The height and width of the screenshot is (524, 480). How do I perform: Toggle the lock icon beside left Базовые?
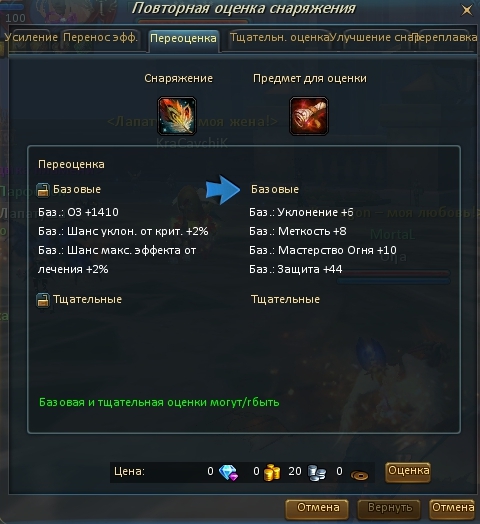tap(43, 190)
